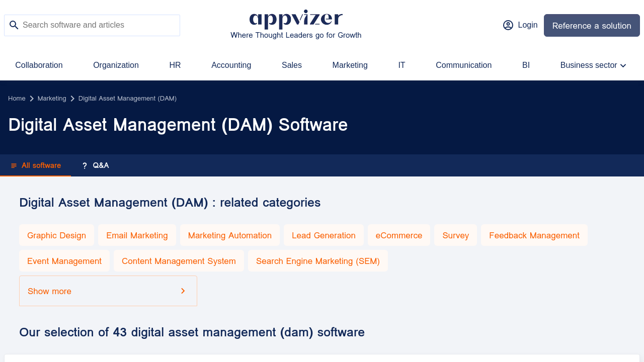
Task: Open the BI menu
Action: (526, 65)
